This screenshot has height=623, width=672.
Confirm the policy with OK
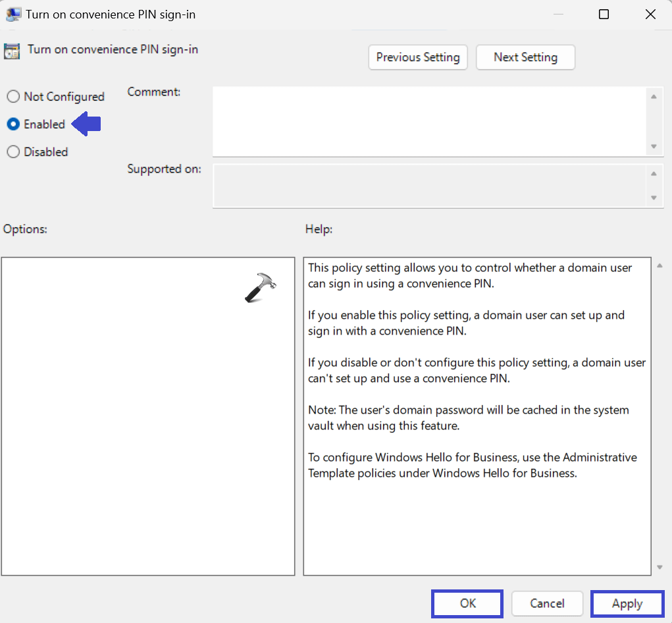point(467,603)
